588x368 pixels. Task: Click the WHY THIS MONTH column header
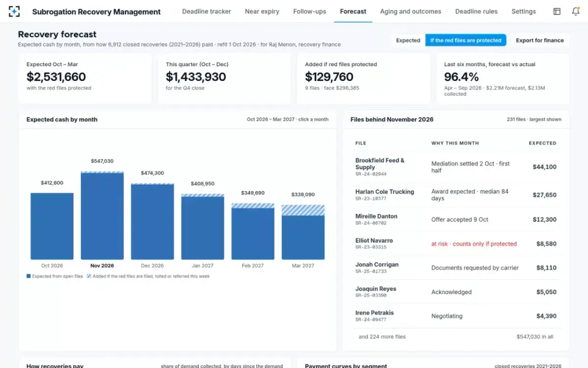pos(455,143)
